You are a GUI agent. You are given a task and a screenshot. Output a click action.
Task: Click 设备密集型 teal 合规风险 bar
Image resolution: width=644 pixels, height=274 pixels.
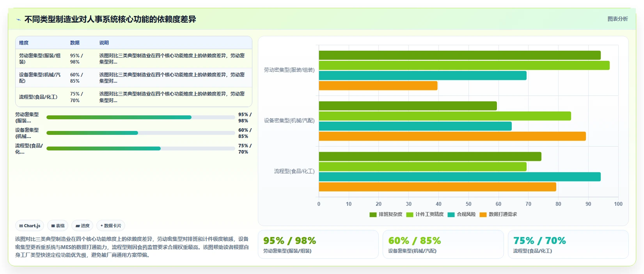[x=415, y=126]
